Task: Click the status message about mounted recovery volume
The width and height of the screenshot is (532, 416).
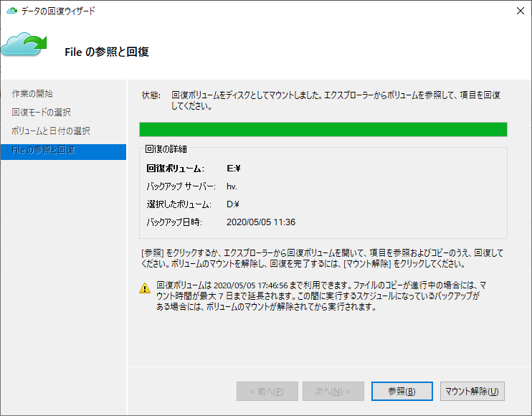Action: 336,100
